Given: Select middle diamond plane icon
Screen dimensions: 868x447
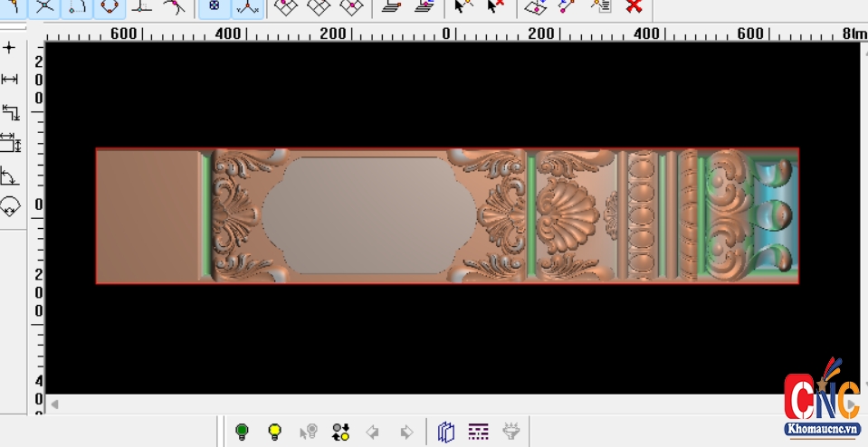Looking at the screenshot, I should tap(319, 7).
